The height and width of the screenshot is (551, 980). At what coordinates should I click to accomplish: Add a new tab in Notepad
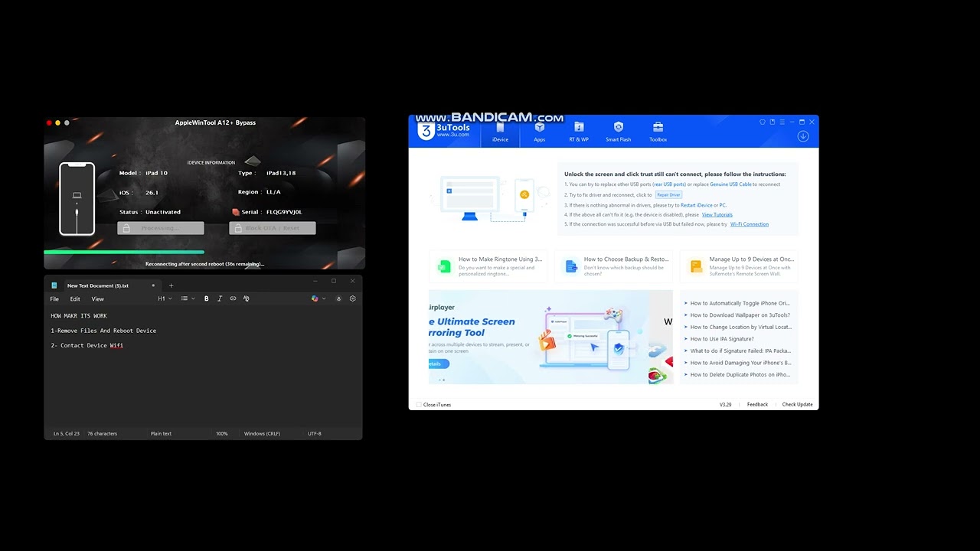[x=171, y=285]
